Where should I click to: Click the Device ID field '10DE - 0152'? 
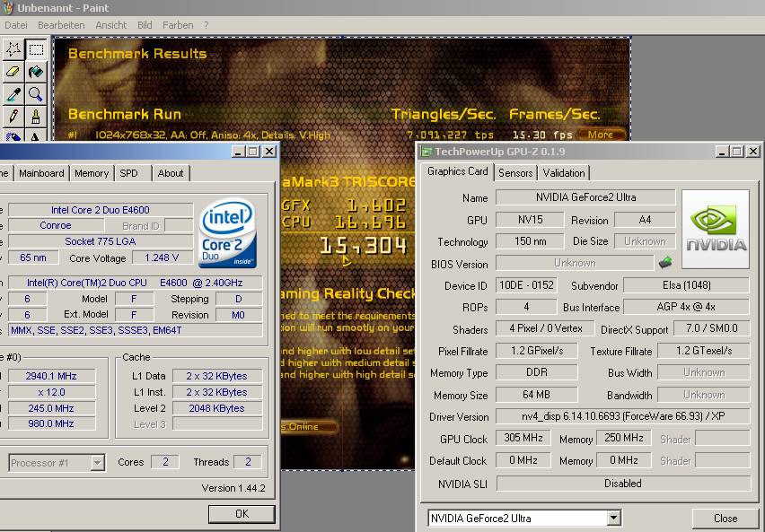point(526,285)
